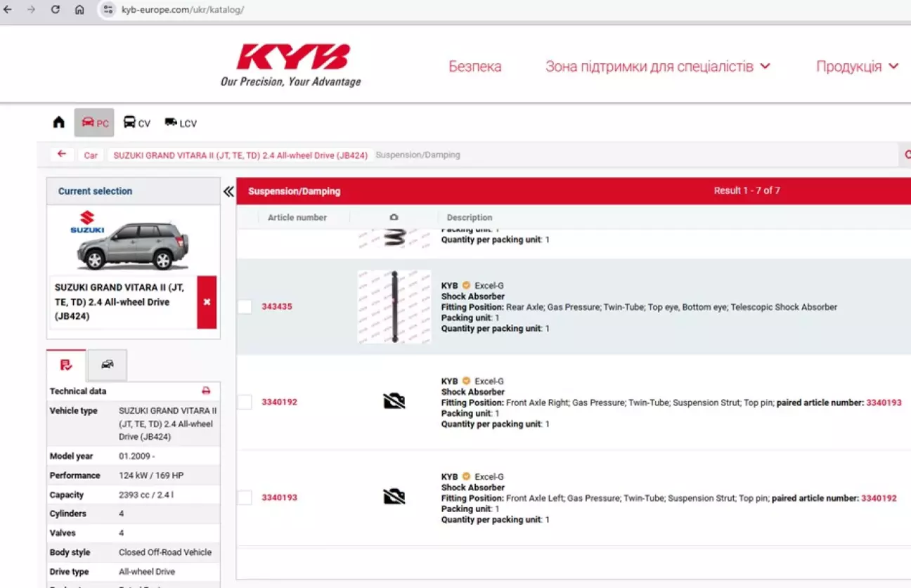Click the search icon at right edge
The width and height of the screenshot is (911, 588).
pos(906,155)
